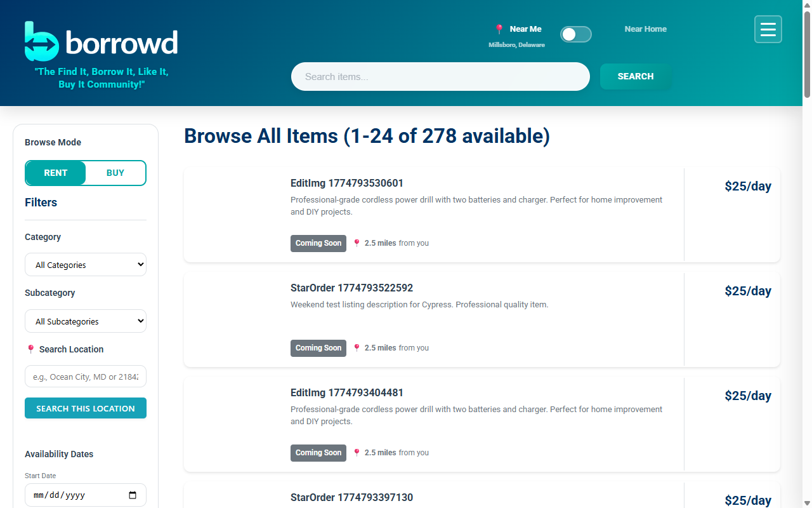This screenshot has height=508, width=812.
Task: Click 2.5 miles distance on StarOrder 1774793522592
Action: pos(380,348)
